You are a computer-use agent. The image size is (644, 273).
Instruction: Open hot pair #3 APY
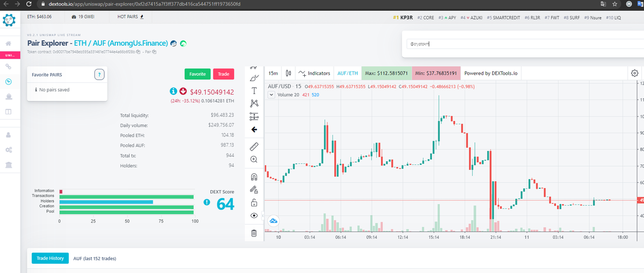(x=447, y=17)
